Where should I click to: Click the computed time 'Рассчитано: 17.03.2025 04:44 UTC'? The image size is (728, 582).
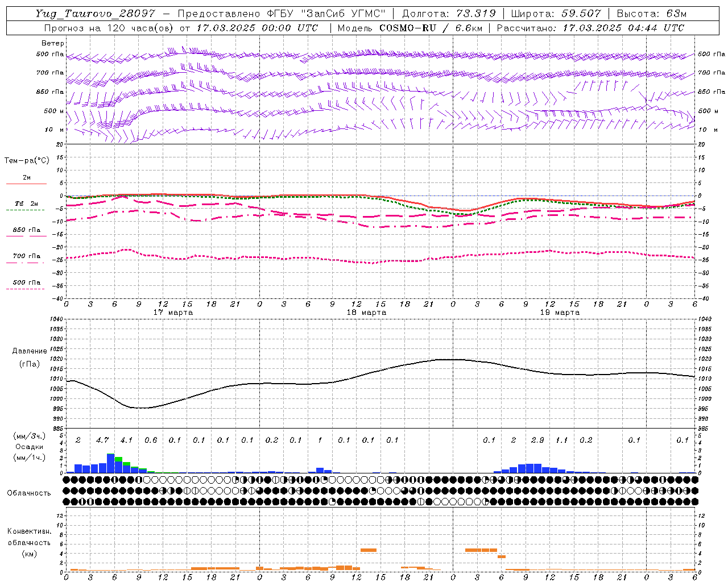[590, 28]
